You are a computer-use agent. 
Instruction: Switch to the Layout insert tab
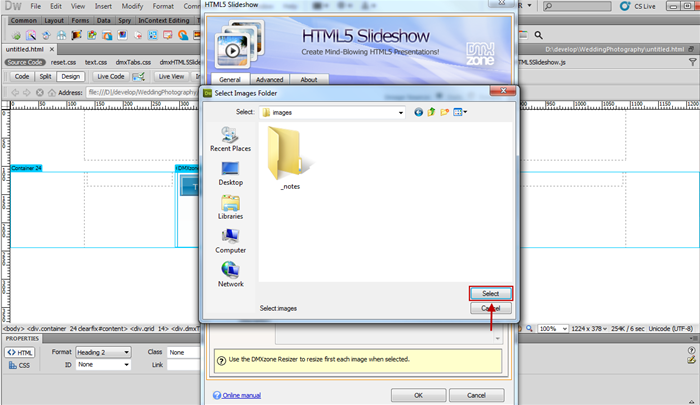pyautogui.click(x=54, y=21)
